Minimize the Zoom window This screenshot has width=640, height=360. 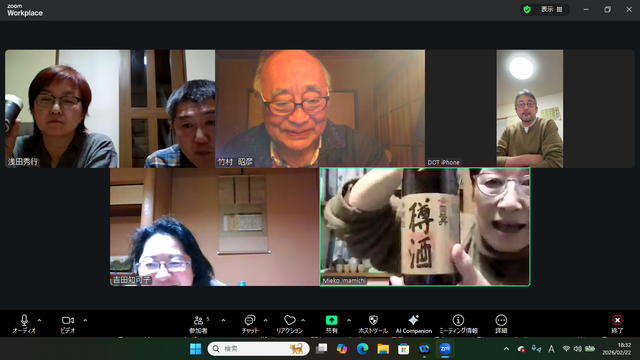tap(586, 9)
